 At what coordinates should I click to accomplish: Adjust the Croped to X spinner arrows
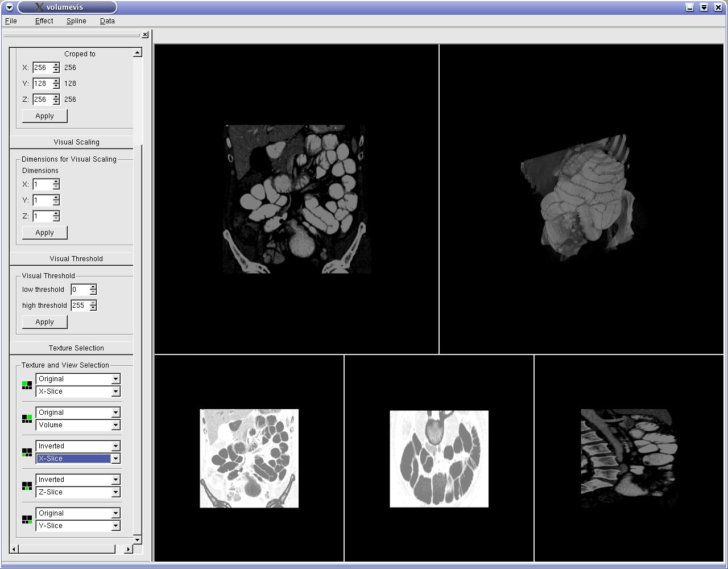[56, 68]
